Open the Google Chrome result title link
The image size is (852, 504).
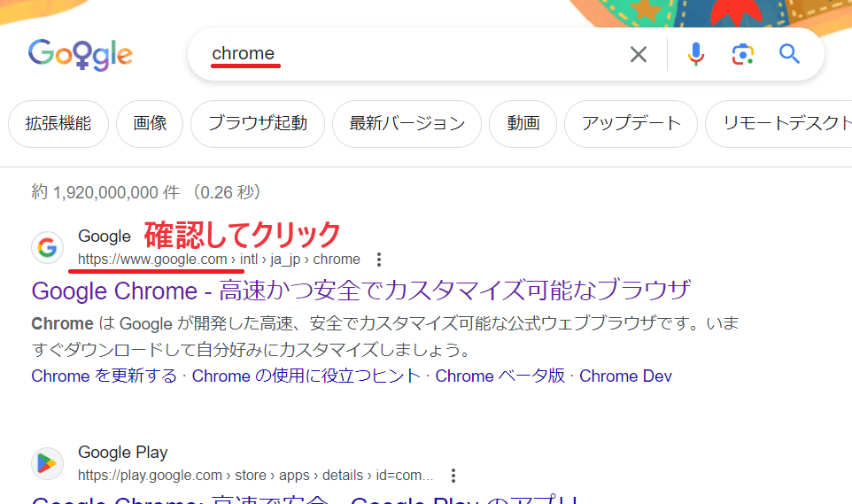pos(360,291)
